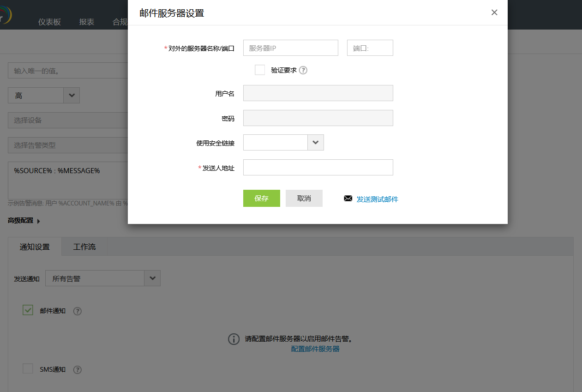Switch to the 工作流 tab
The width and height of the screenshot is (582, 392).
coord(84,247)
